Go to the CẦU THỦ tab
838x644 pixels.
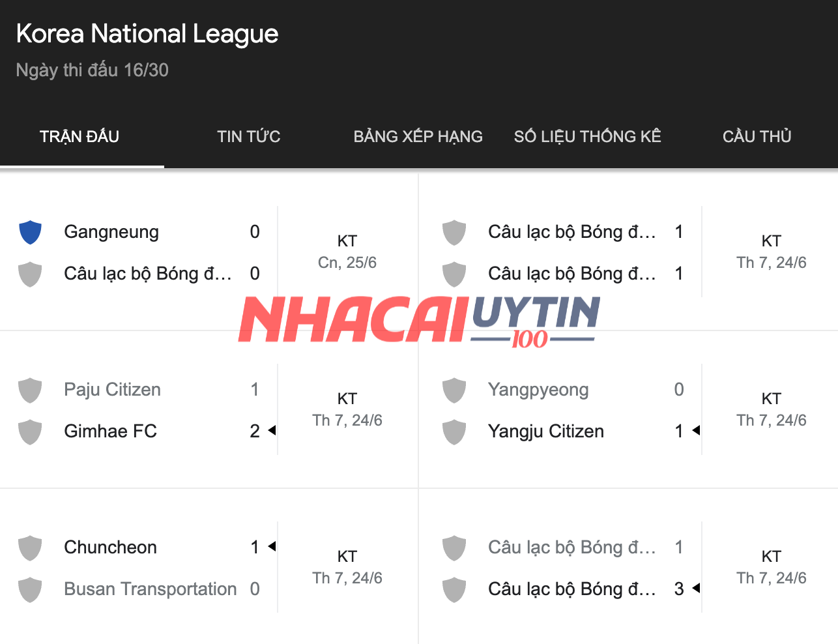point(757,136)
